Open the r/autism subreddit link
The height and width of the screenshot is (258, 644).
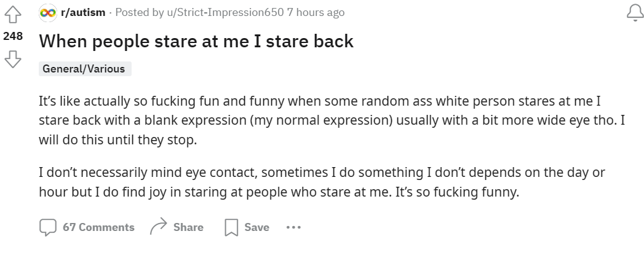83,12
